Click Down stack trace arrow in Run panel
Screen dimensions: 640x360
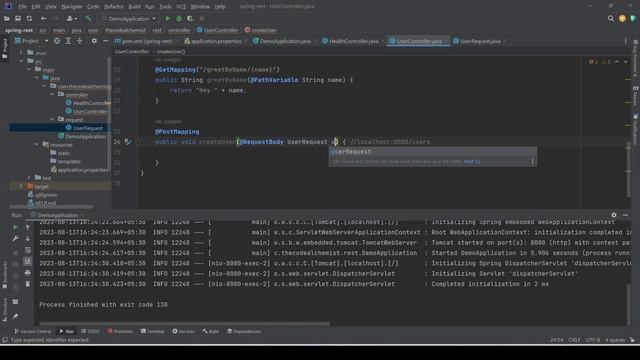click(27, 238)
